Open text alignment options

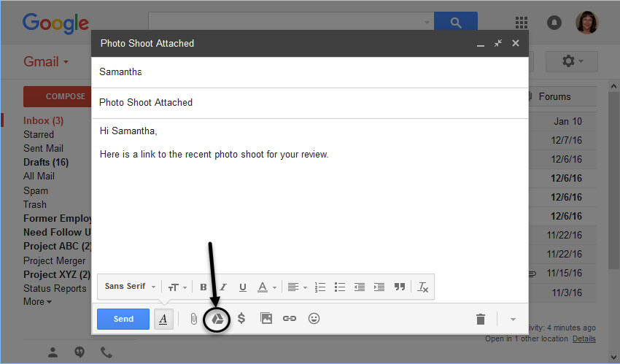[x=297, y=287]
